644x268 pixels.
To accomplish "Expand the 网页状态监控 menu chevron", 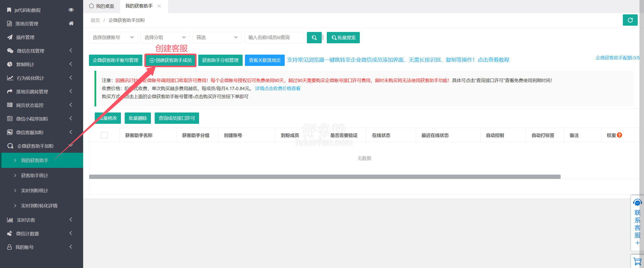I will (71, 105).
